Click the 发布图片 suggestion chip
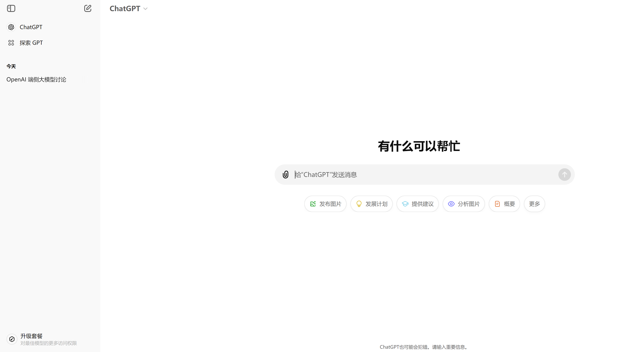Screen dimensions: 644x352 (325, 204)
